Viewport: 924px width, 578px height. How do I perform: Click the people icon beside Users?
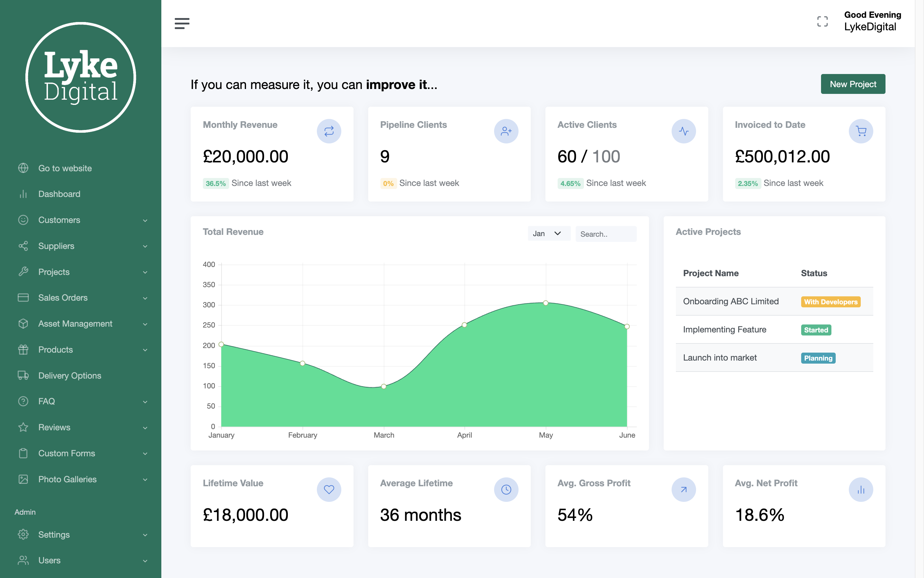[x=23, y=560]
